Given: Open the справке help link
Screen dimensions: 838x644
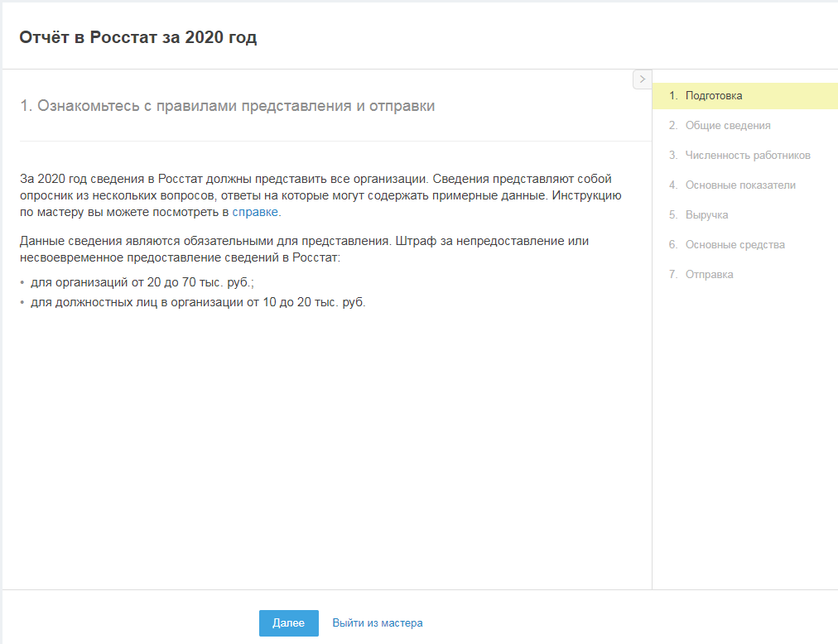Looking at the screenshot, I should pos(255,213).
